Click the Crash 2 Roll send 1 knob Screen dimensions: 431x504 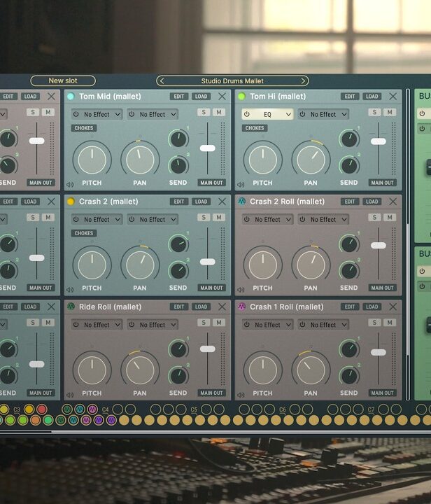point(349,244)
